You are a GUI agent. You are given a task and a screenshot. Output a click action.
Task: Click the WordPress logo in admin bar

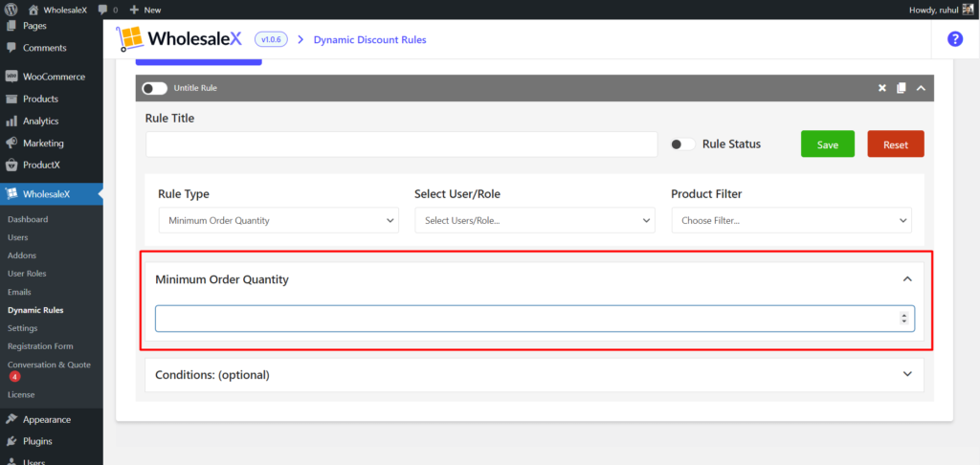coord(11,10)
